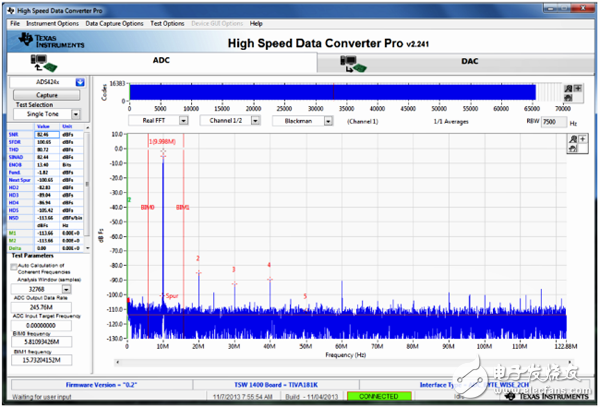Select the pan hand tool in FFT graph palette
The width and height of the screenshot is (600, 407).
tap(573, 149)
